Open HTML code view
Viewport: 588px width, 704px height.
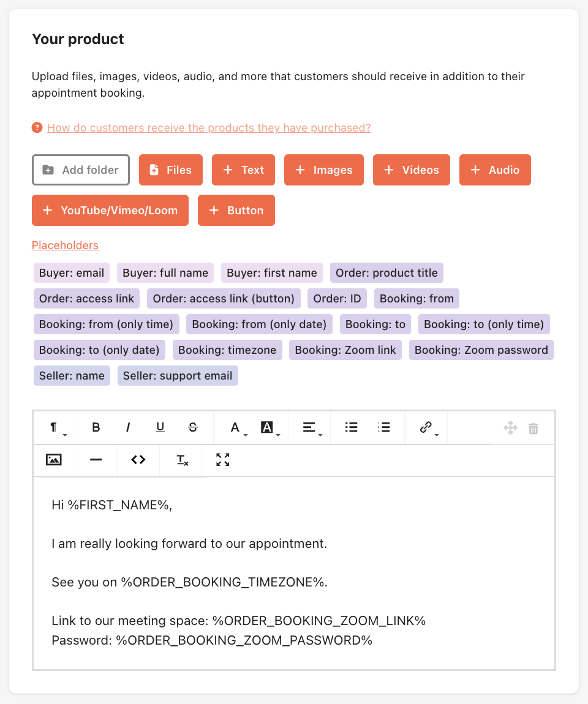click(x=138, y=460)
